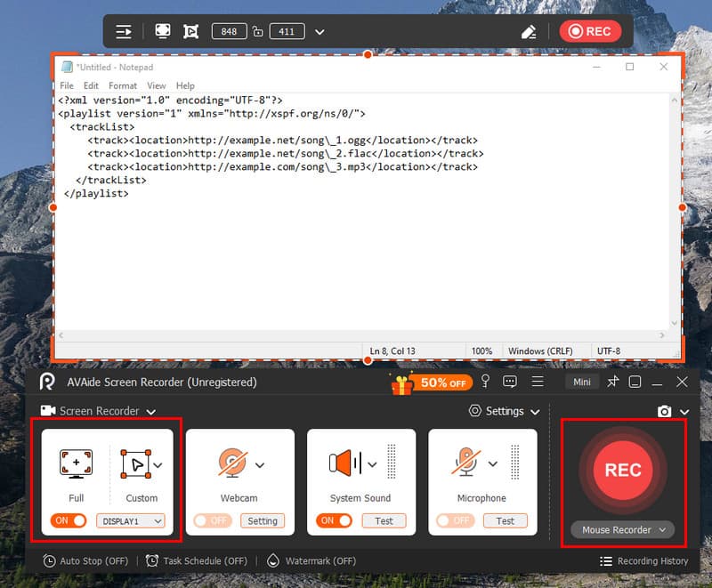712x588 pixels.
Task: Open the DISPLAY1 dropdown
Action: pos(131,520)
